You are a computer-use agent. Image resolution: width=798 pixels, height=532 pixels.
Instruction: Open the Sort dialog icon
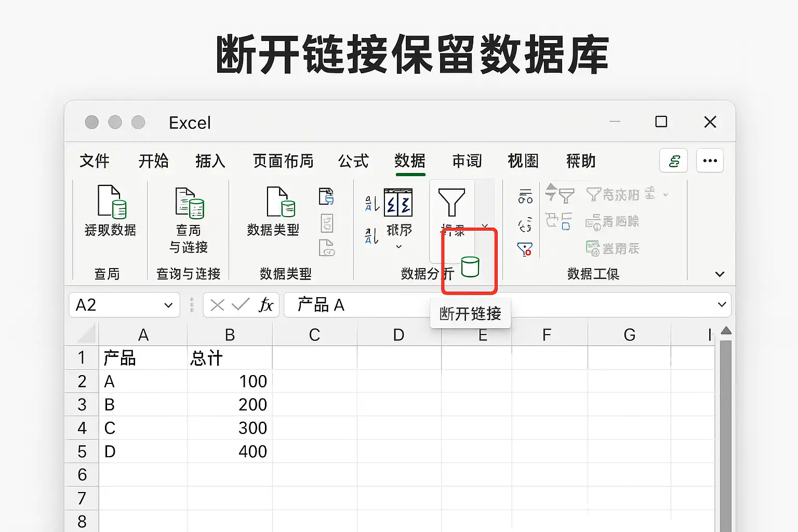pyautogui.click(x=398, y=203)
